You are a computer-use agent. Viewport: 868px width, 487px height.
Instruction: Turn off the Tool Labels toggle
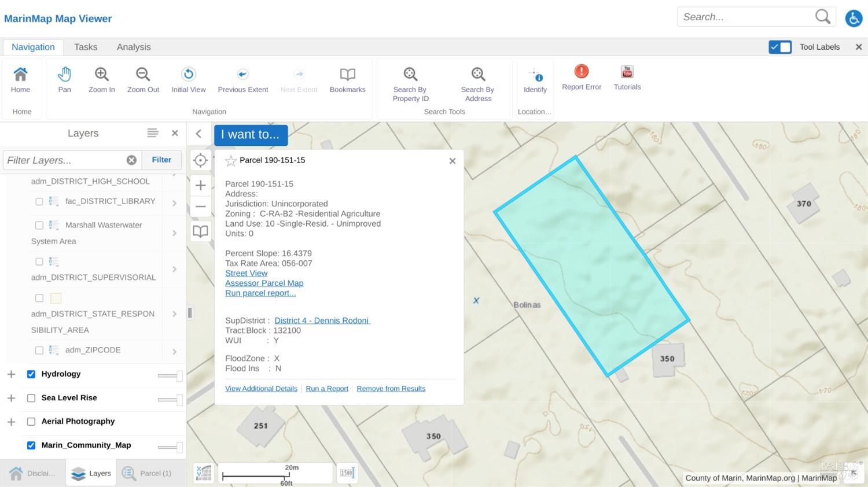[779, 47]
